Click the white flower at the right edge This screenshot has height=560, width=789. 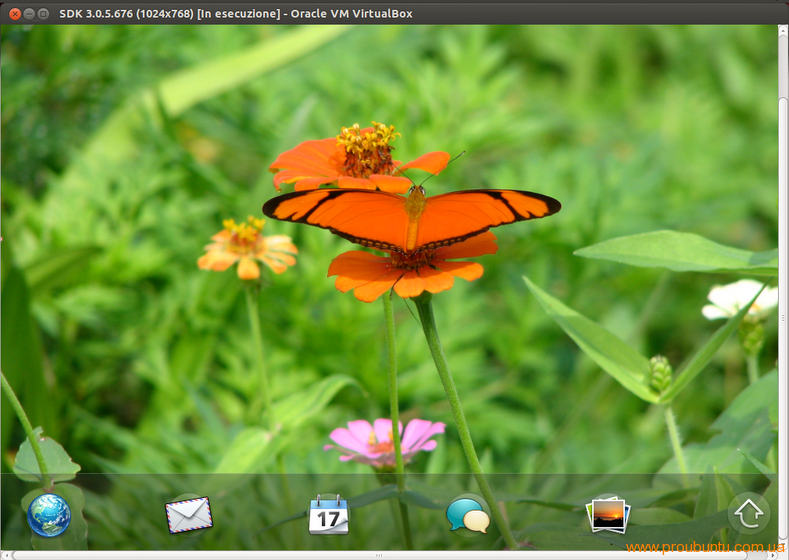click(x=738, y=299)
